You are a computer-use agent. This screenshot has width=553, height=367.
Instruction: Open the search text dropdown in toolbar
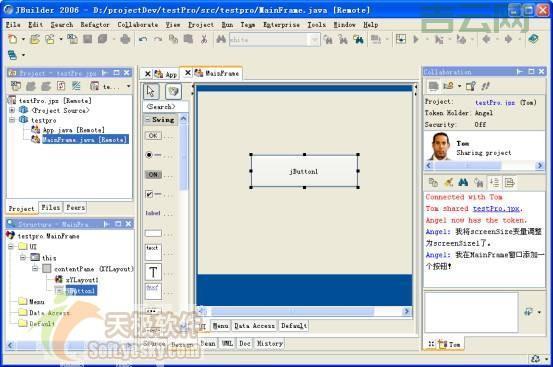coord(314,39)
